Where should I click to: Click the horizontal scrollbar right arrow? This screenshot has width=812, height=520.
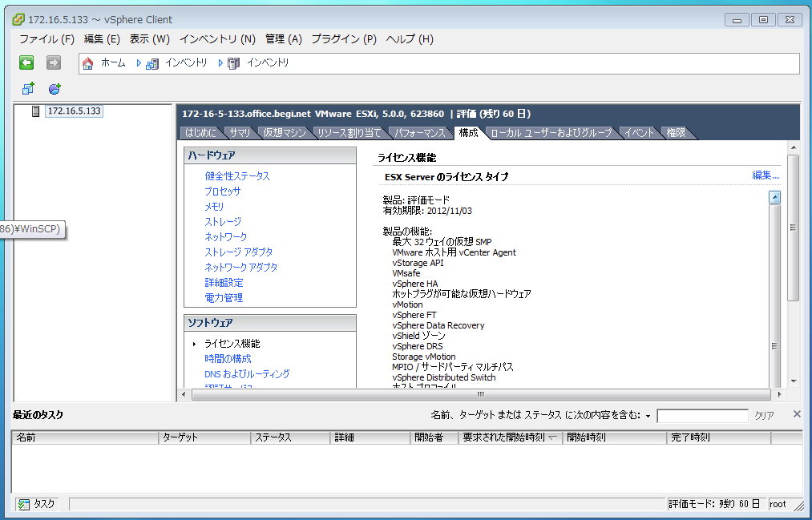(x=779, y=394)
